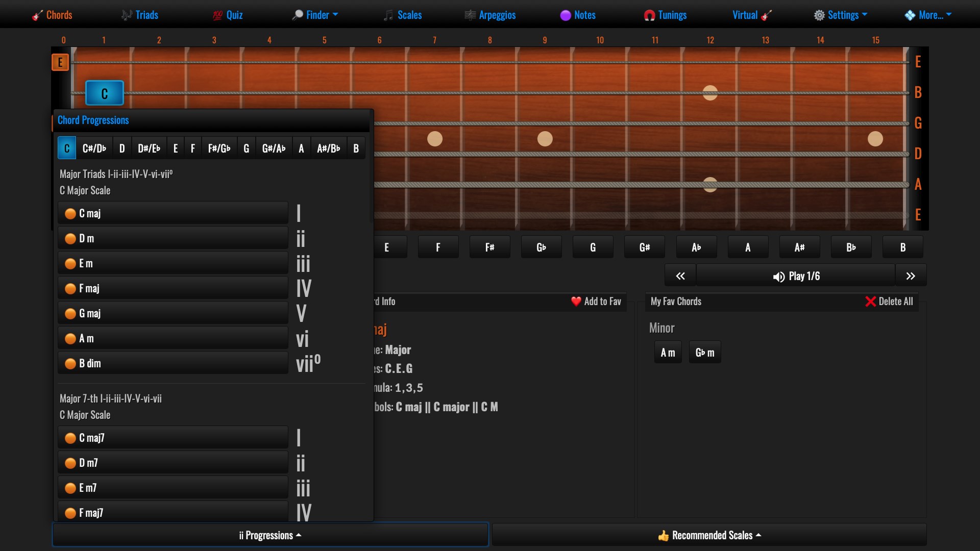Expand the Settings dropdown
The height and width of the screenshot is (551, 980).
(840, 15)
